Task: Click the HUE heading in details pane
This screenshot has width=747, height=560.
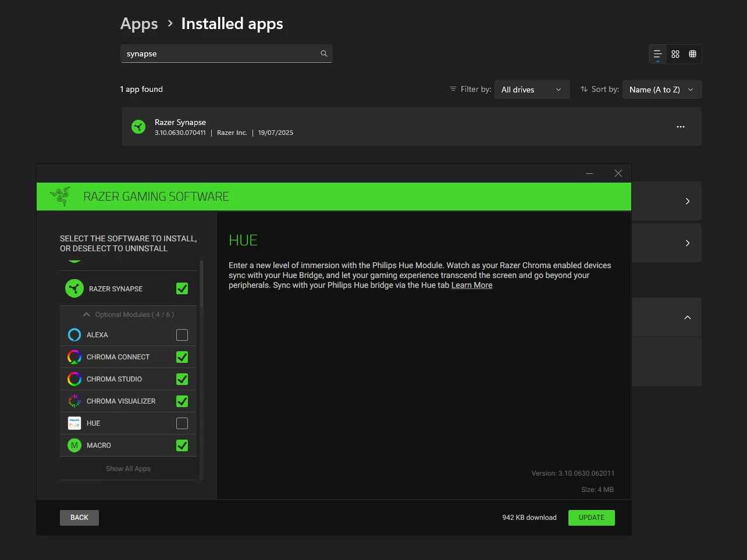Action: click(x=243, y=240)
